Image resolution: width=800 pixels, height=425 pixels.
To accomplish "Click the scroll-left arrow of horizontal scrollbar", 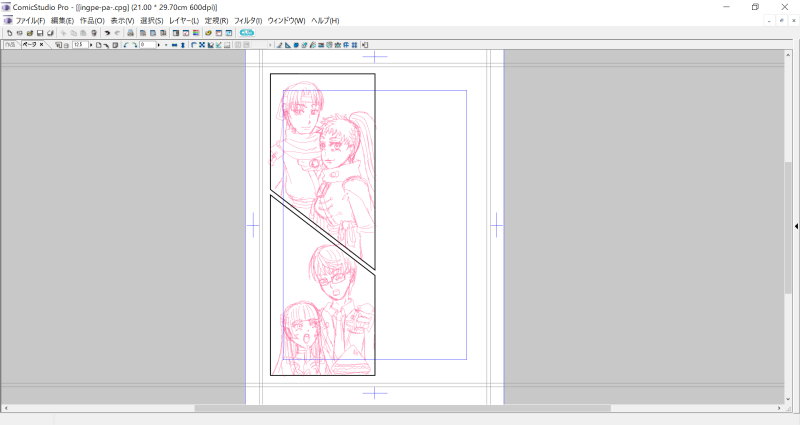I will [x=5, y=408].
